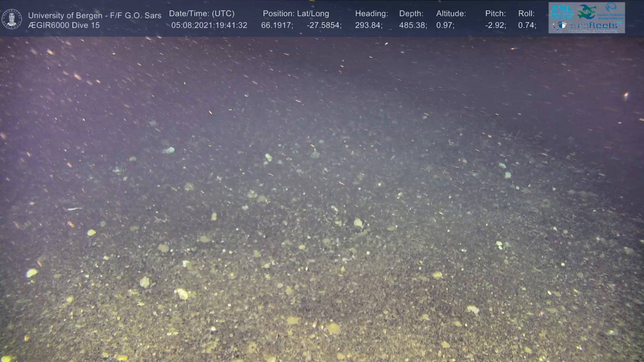
Task: Click the University of Bergen owl seal logo
Action: [x=12, y=19]
